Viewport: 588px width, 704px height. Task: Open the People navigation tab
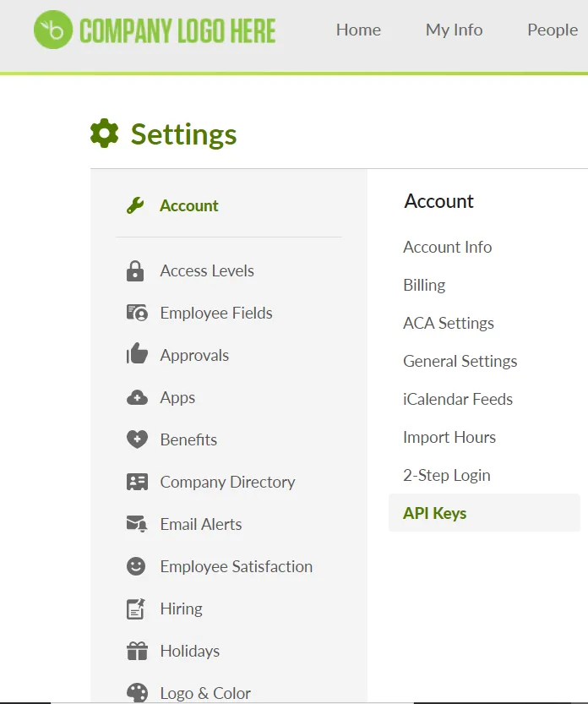click(553, 30)
